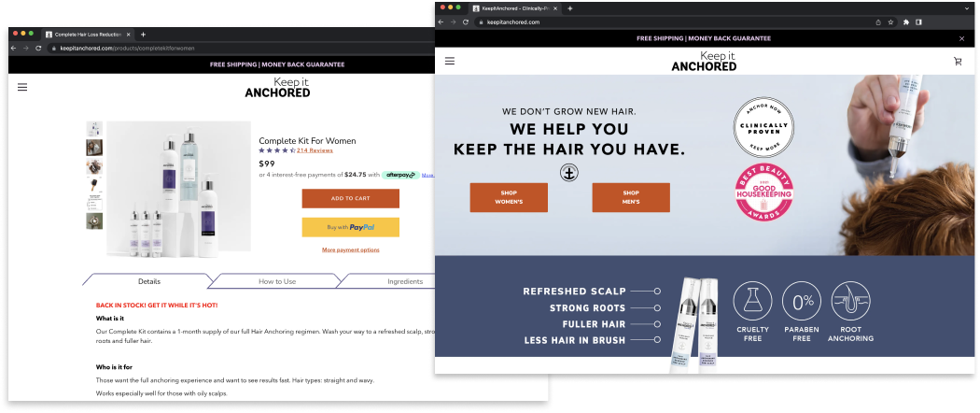The height and width of the screenshot is (413, 980).
Task: Switch to the How to Use tab
Action: click(x=277, y=281)
